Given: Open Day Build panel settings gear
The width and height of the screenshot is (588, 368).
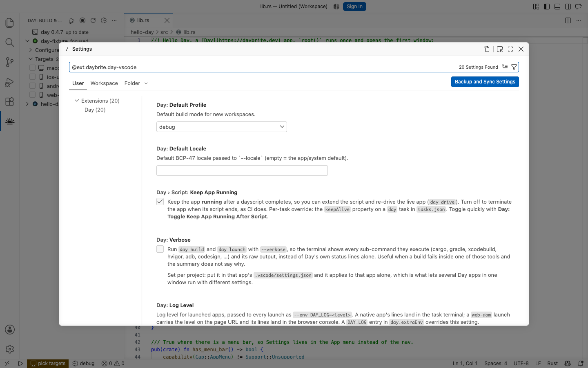Looking at the screenshot, I should [x=104, y=20].
